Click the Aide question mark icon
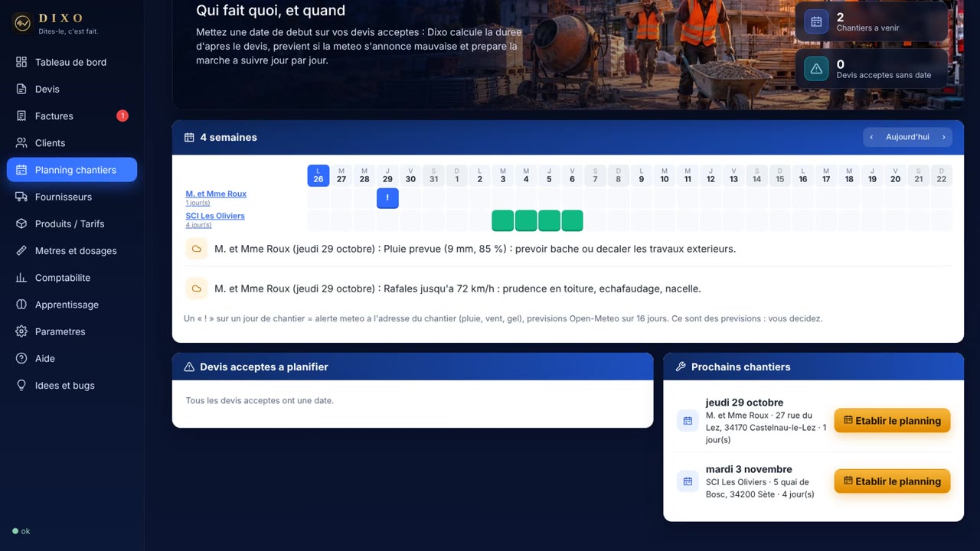The width and height of the screenshot is (980, 551). pos(21,358)
